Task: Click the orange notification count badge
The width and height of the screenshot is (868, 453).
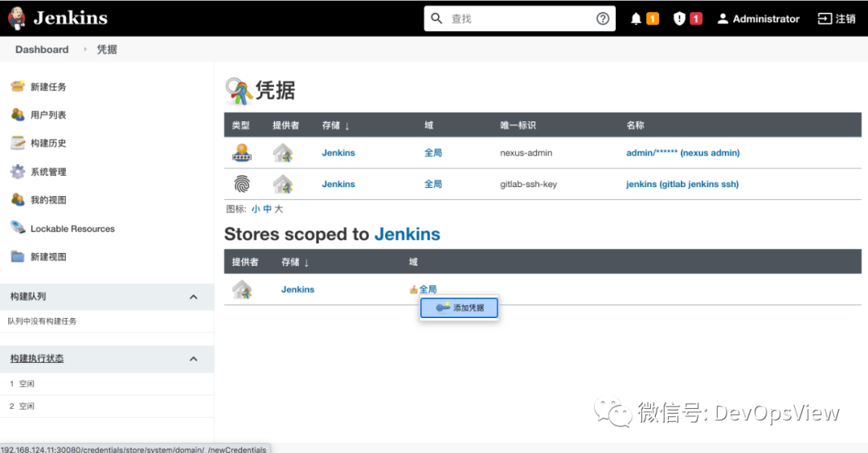Action: (653, 18)
